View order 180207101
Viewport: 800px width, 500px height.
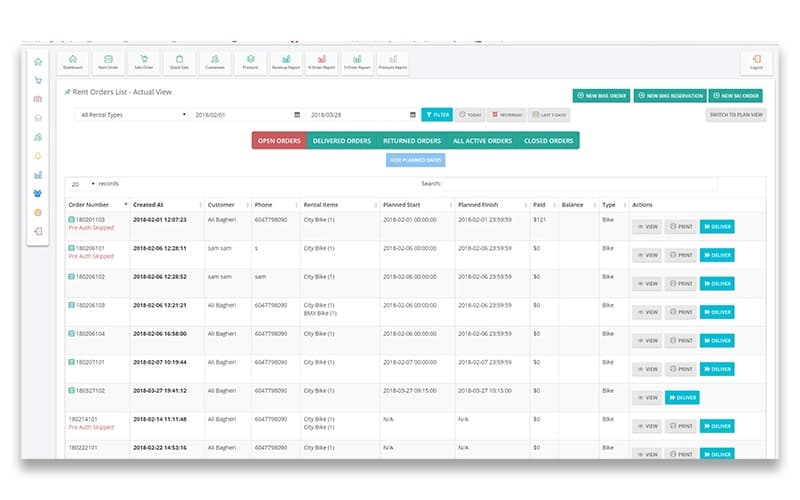coord(647,369)
